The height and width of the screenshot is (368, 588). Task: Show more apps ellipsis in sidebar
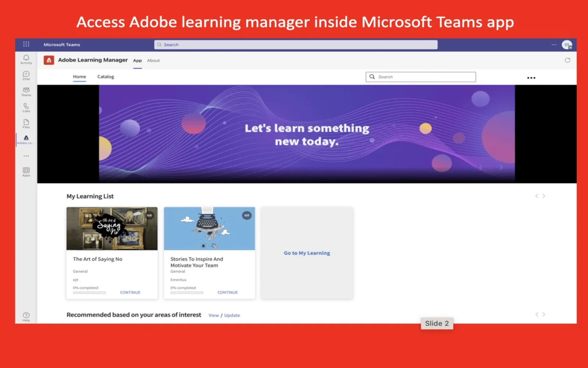26,156
